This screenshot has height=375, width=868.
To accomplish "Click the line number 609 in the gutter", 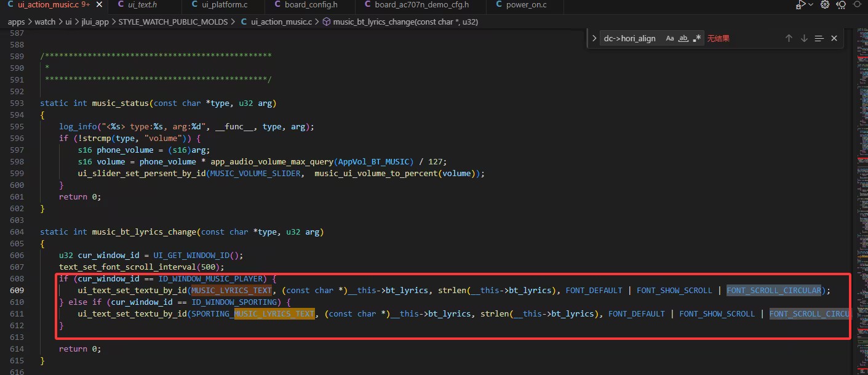I will pyautogui.click(x=17, y=290).
